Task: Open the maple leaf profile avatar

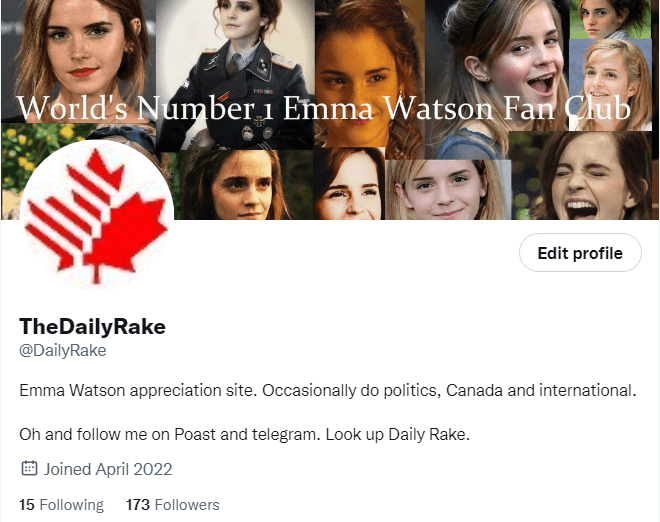Action: click(x=97, y=216)
